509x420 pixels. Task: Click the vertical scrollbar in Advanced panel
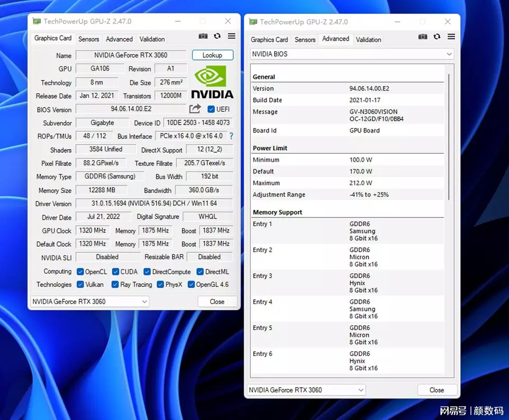pos(449,138)
